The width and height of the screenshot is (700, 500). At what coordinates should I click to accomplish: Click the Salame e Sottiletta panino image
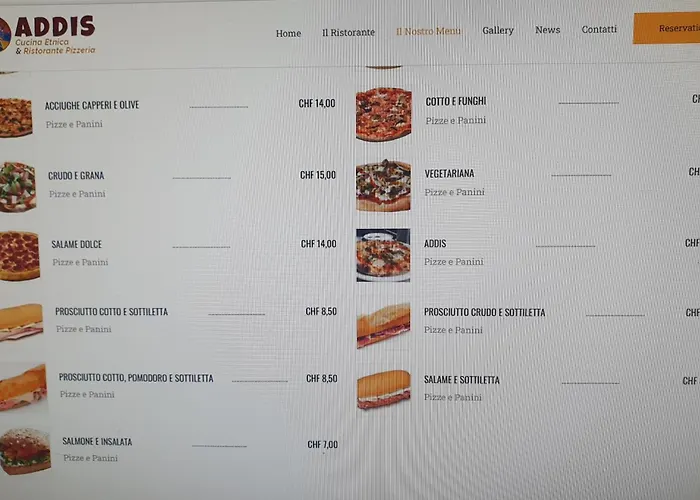click(383, 390)
